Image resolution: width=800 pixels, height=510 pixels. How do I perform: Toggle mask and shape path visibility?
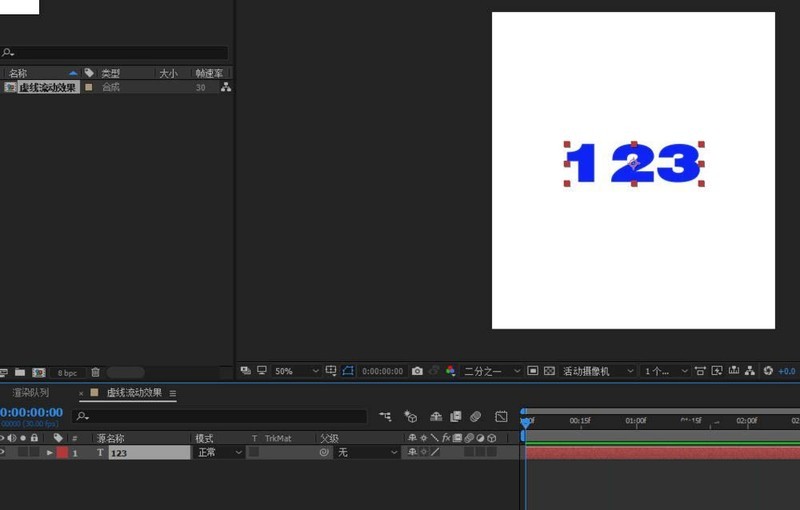coord(348,371)
